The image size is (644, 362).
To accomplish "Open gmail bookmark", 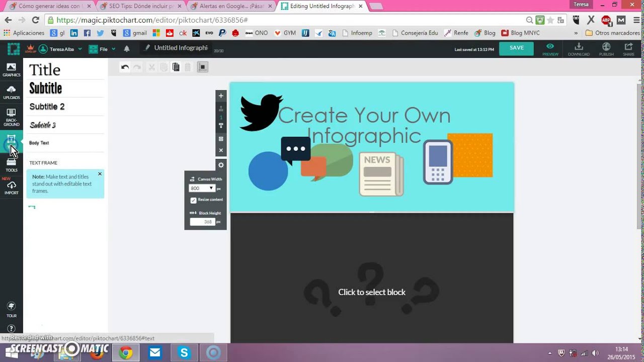I will pyautogui.click(x=135, y=33).
